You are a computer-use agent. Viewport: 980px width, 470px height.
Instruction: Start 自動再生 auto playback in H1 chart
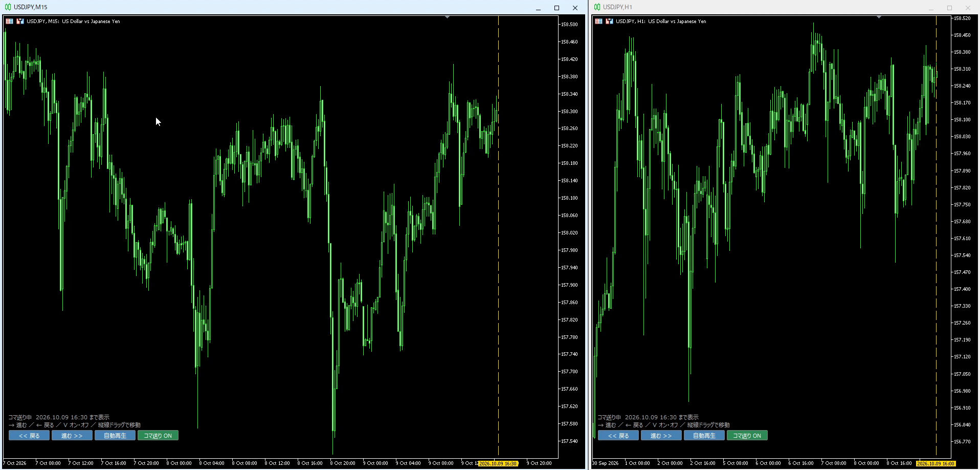(704, 436)
